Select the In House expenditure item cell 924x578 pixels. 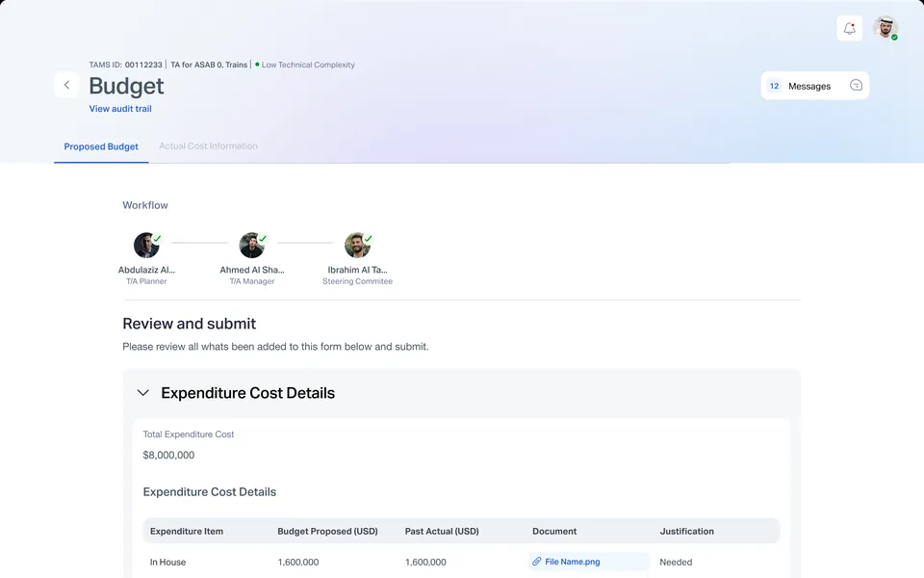[x=167, y=562]
